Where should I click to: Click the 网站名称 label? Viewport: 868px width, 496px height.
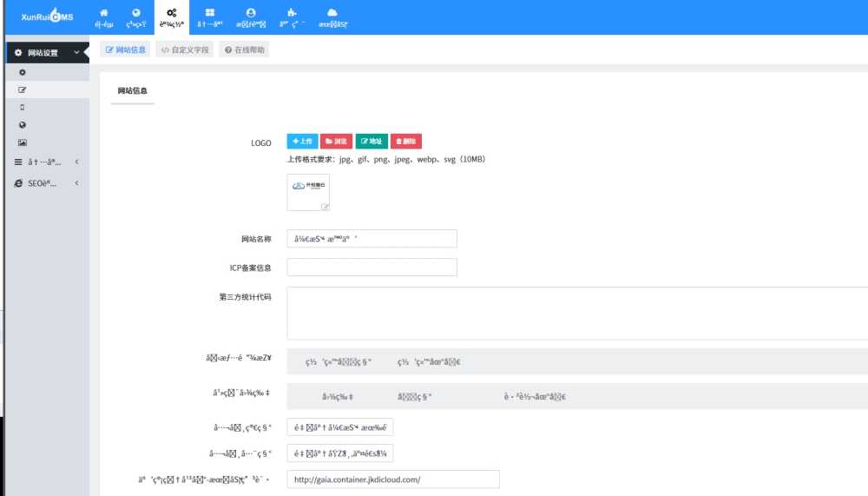tap(256, 240)
